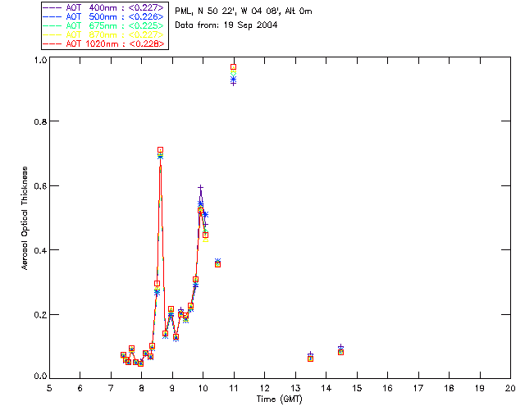Click the y-axis tick label 0.6
Viewport: 525px width, 420px height.
(x=40, y=186)
